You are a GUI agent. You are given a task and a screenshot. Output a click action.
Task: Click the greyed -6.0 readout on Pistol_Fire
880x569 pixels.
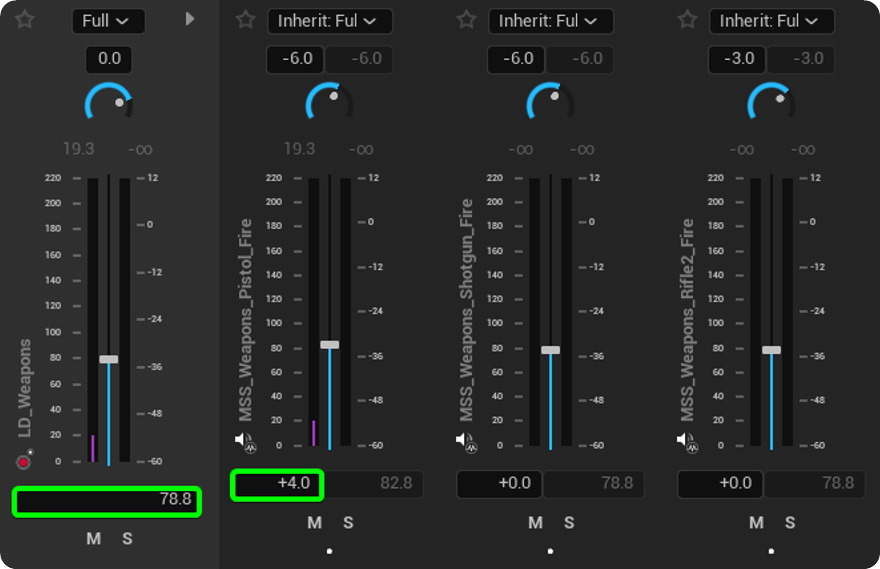click(x=360, y=59)
